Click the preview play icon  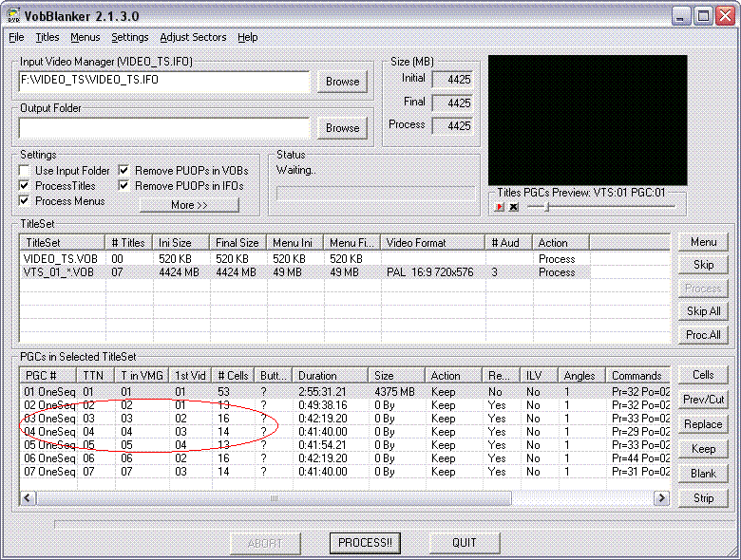point(499,207)
